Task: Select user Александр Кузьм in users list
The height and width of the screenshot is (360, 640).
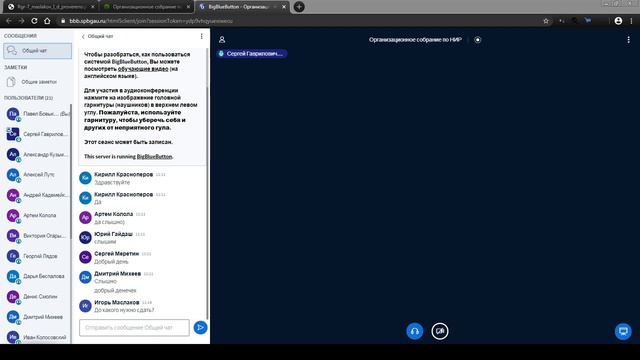Action: point(37,154)
